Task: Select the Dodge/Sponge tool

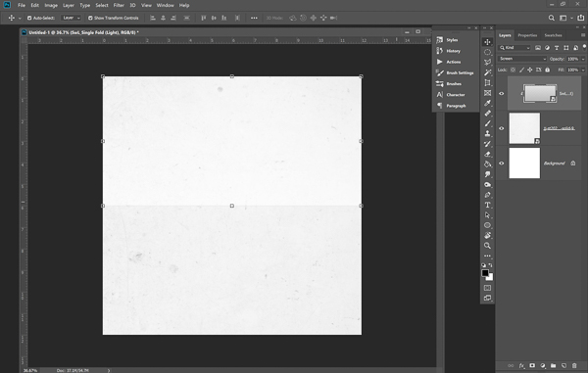Action: pyautogui.click(x=487, y=185)
